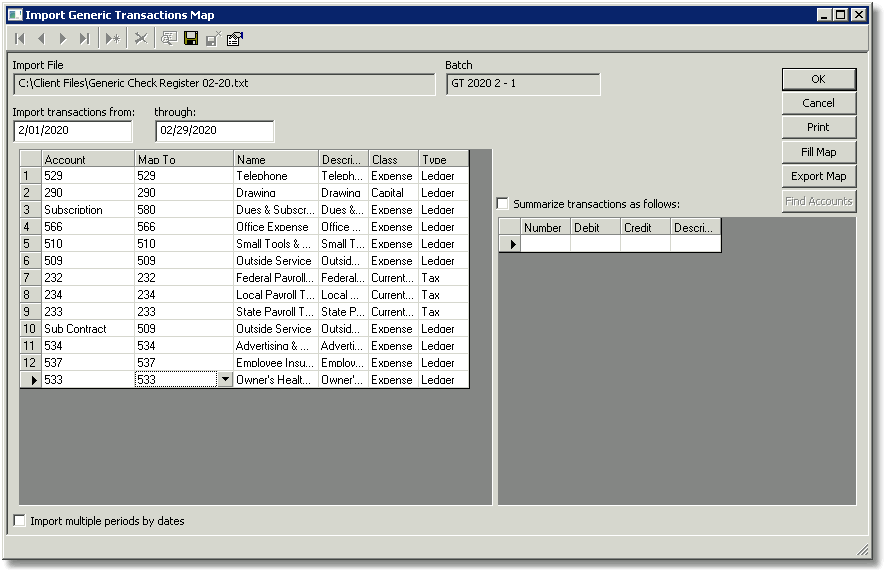Viewport: 887px width, 574px height.
Task: Click the Subscription account cell
Action: [x=88, y=210]
